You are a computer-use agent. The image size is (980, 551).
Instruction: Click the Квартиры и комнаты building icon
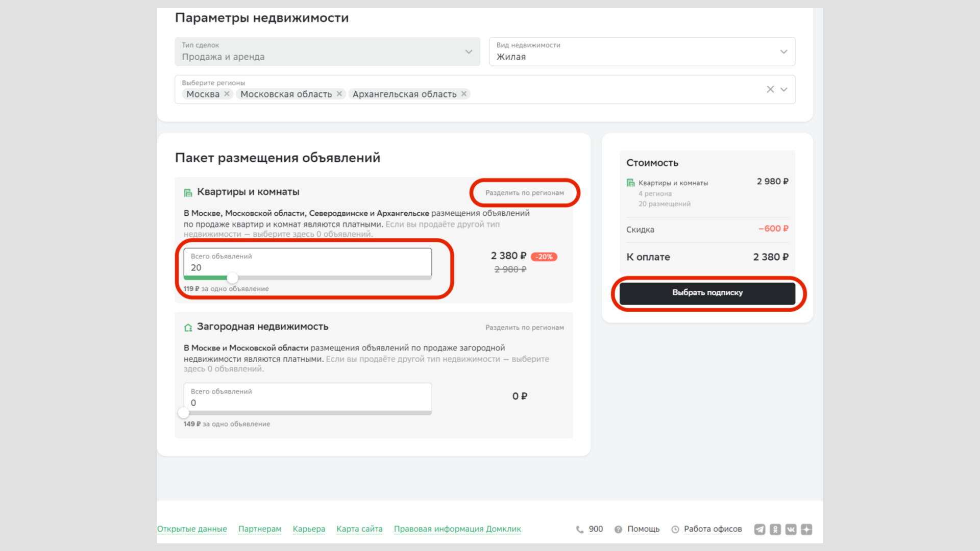[188, 192]
